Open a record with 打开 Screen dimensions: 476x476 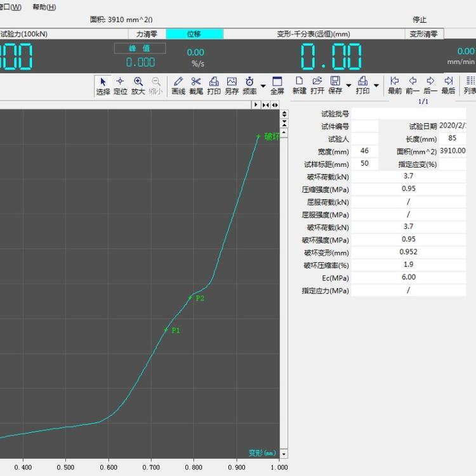[317, 85]
